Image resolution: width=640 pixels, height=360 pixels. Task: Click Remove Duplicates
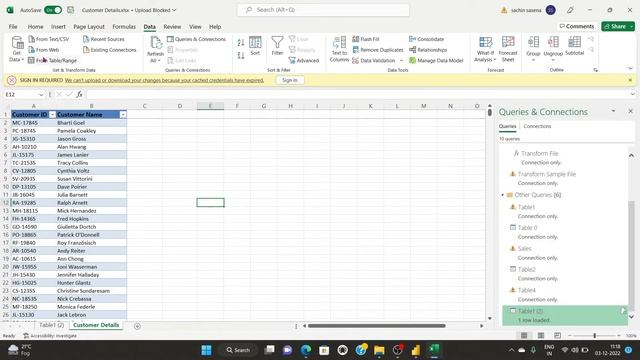[x=378, y=50]
